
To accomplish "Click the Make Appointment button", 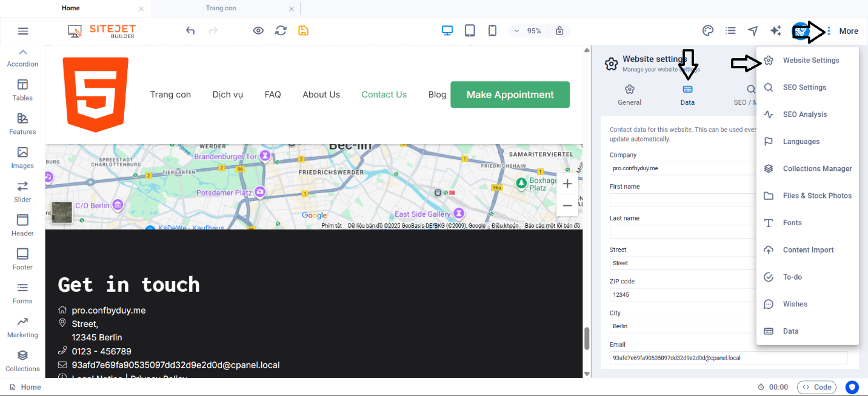I will point(510,94).
